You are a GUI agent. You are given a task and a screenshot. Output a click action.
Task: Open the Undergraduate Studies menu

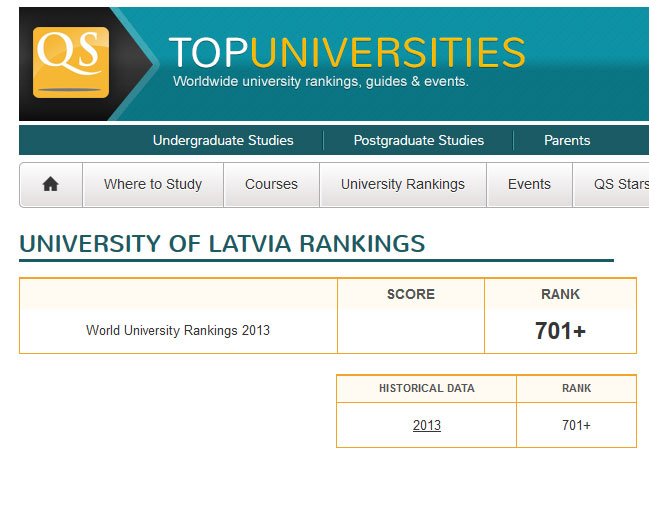click(x=223, y=140)
